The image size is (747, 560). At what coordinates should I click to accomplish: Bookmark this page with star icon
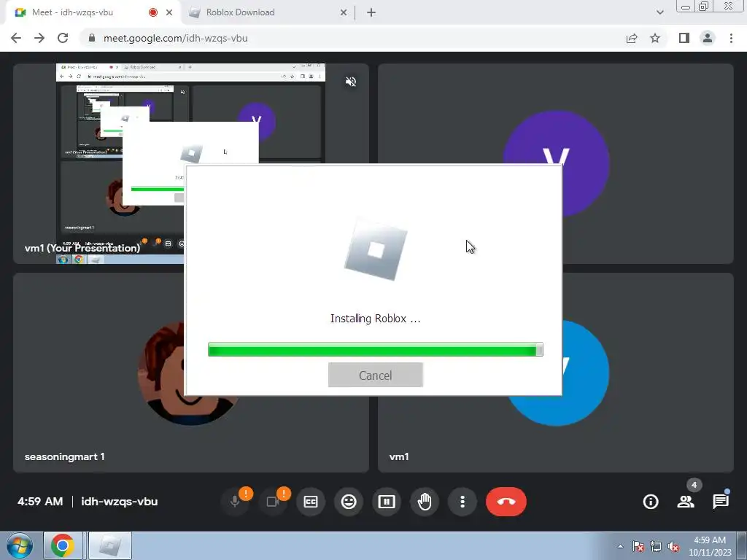point(655,38)
